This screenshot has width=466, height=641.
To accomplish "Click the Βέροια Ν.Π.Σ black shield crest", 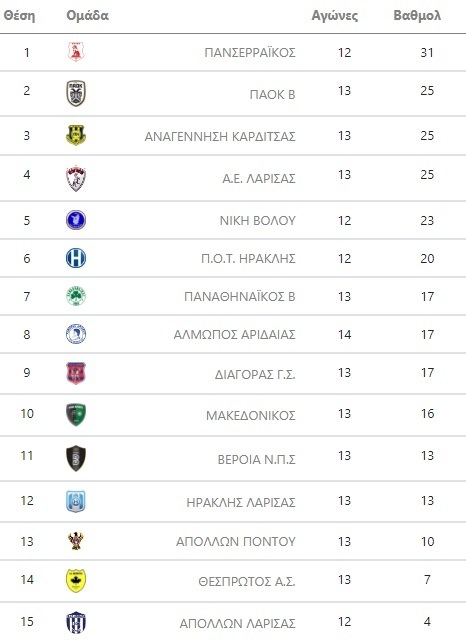I will (x=76, y=458).
